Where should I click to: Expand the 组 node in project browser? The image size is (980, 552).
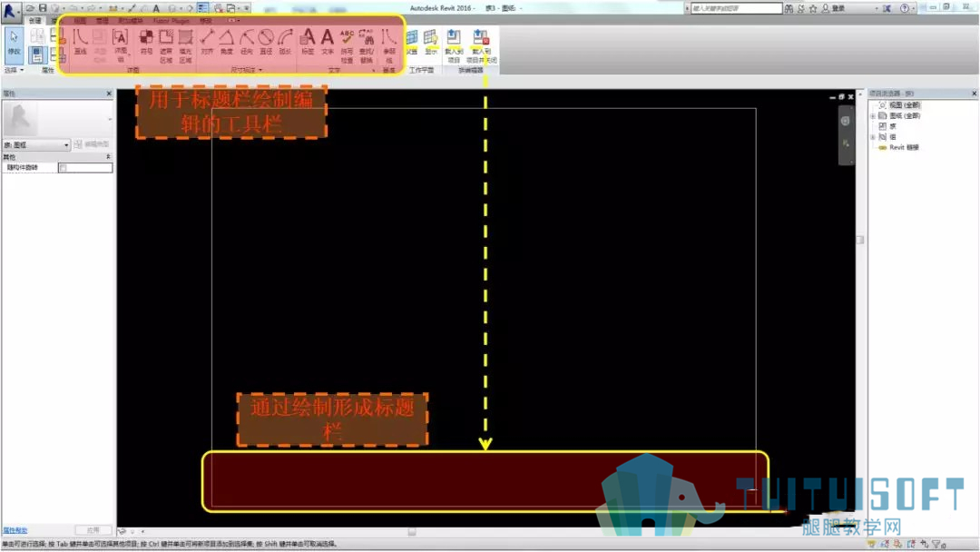(873, 137)
